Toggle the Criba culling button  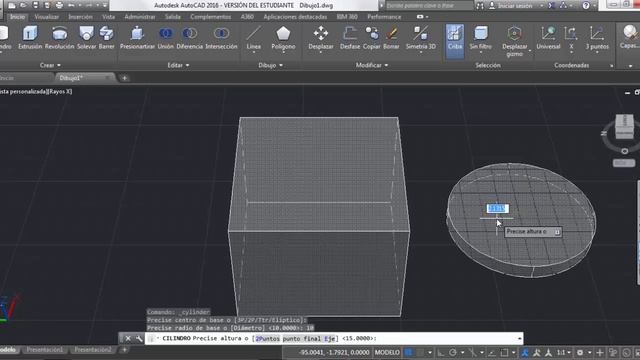pos(455,41)
